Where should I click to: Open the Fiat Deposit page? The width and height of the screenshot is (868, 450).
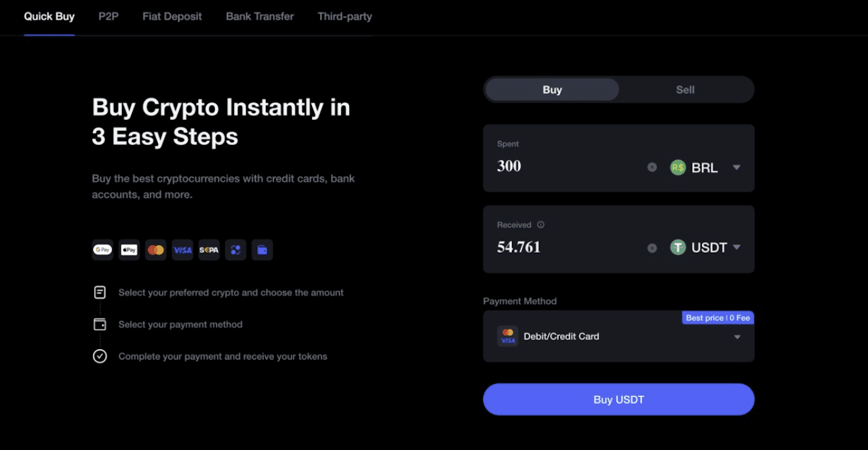[172, 16]
